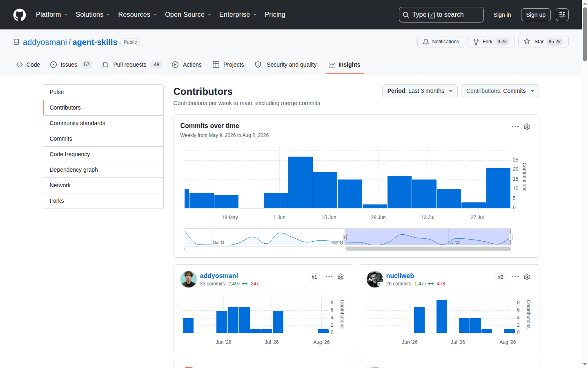Open the addyosmani contributor profile link
588x368 pixels.
click(219, 276)
